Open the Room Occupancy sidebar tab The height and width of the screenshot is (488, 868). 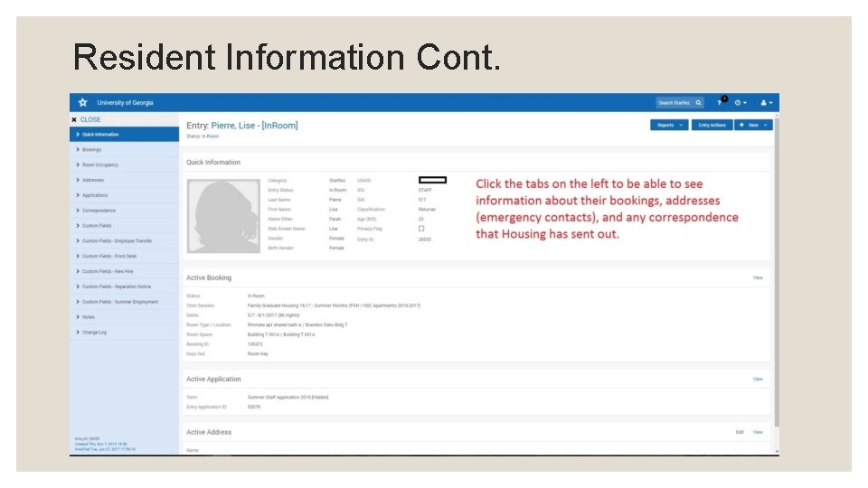pyautogui.click(x=124, y=164)
